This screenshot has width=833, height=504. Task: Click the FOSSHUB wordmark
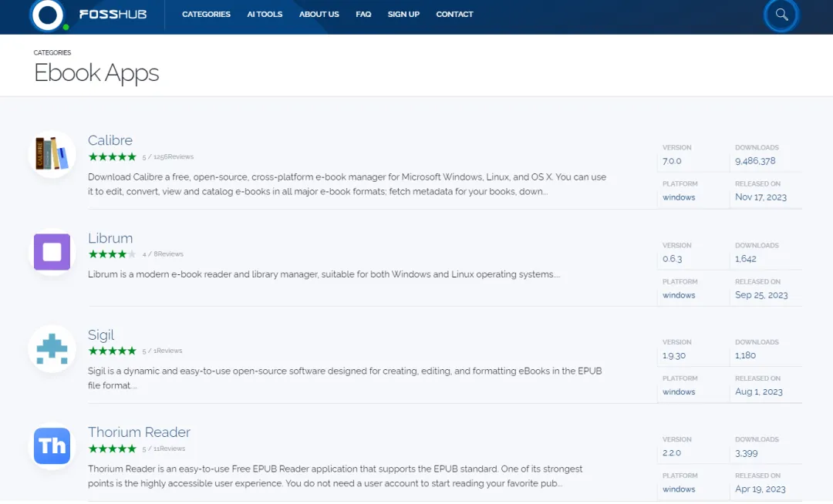pyautogui.click(x=113, y=15)
